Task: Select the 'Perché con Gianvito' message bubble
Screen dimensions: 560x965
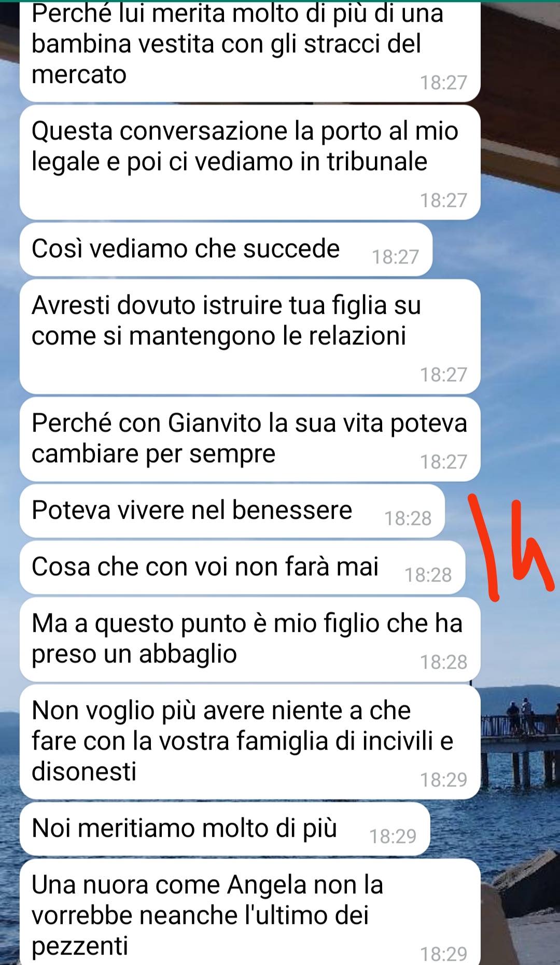Action: (250, 439)
